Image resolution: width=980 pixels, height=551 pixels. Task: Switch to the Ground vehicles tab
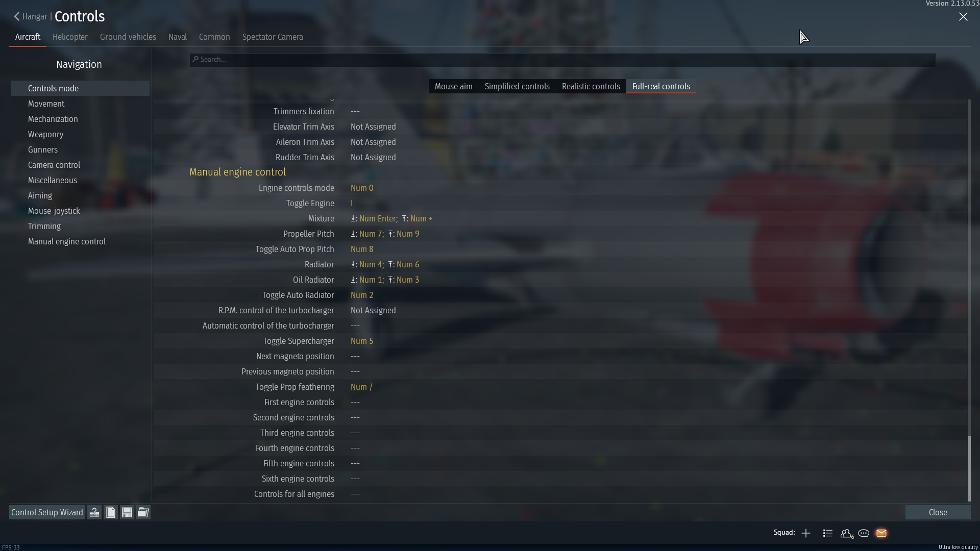pyautogui.click(x=128, y=37)
